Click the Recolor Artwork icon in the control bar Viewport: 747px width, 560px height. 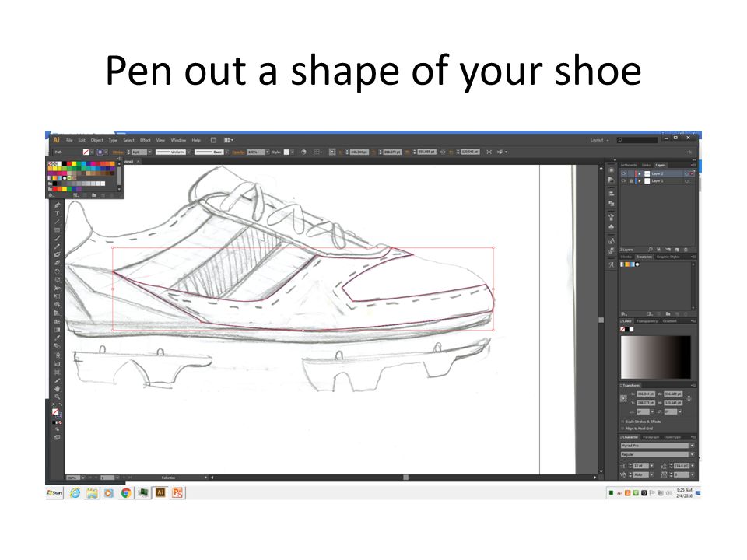[x=303, y=152]
